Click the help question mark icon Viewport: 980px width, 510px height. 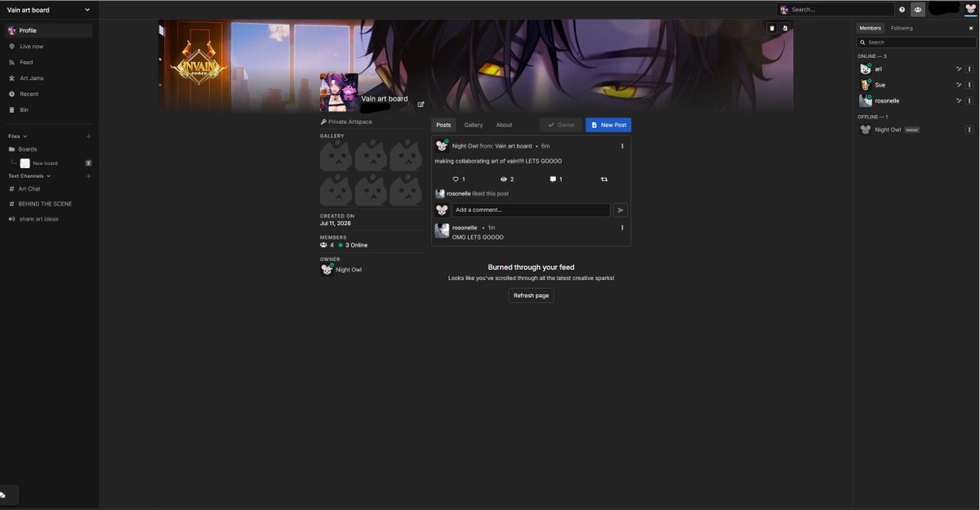coord(902,10)
